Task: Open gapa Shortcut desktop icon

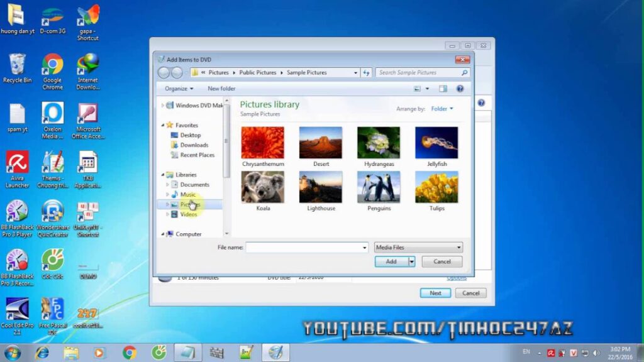Action: [x=87, y=23]
